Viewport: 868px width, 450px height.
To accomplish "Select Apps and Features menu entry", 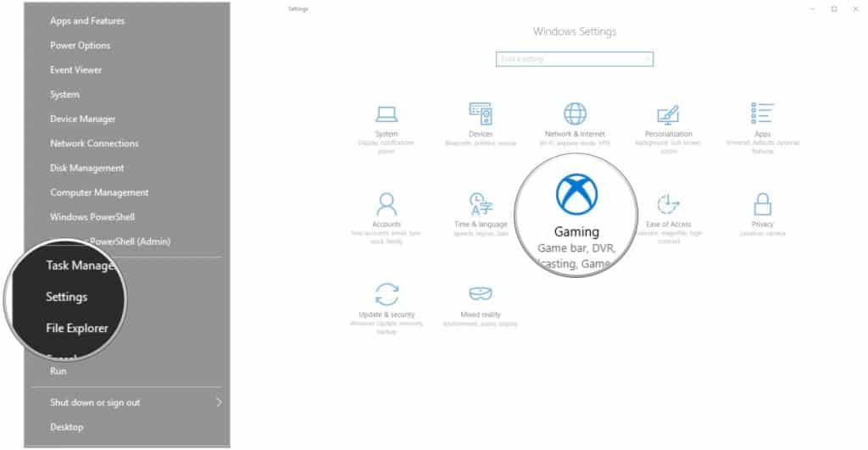I will click(87, 21).
